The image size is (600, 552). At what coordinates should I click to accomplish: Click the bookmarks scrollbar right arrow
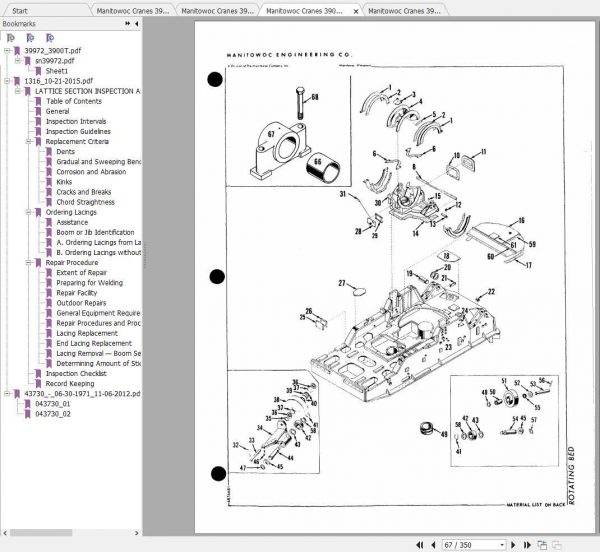137,532
